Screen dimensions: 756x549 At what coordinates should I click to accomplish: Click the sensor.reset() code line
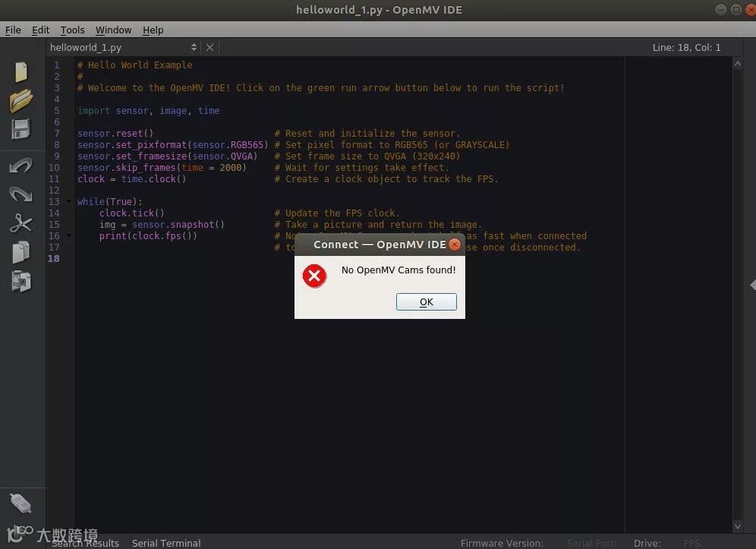pyautogui.click(x=115, y=133)
